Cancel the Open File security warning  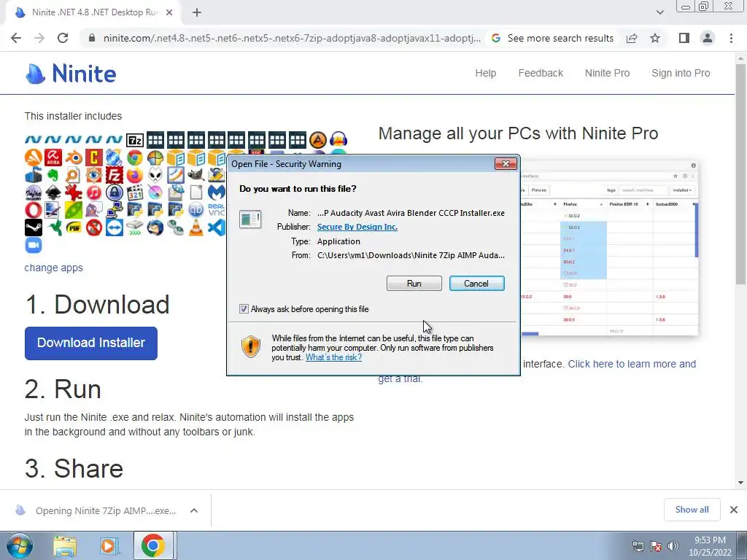click(476, 284)
